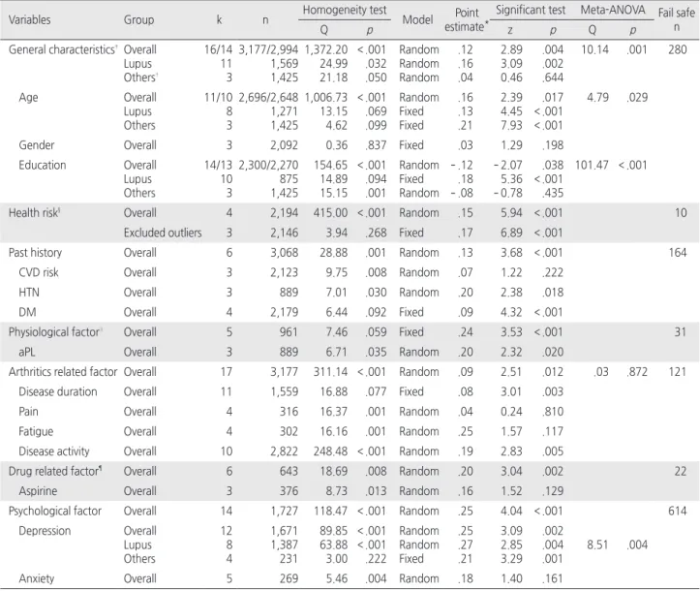Screen dimensions: 700x591
Task: Click the value '14/13' in Education row
Action: pyautogui.click(x=218, y=166)
